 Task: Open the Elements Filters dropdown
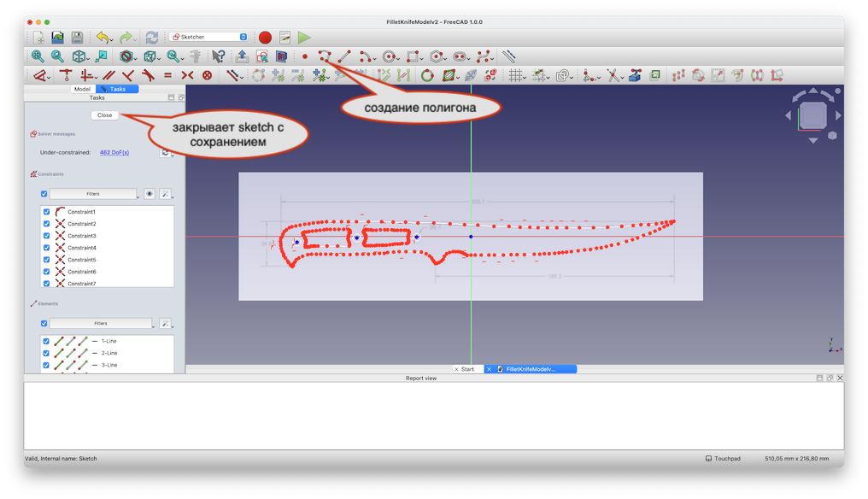(100, 324)
